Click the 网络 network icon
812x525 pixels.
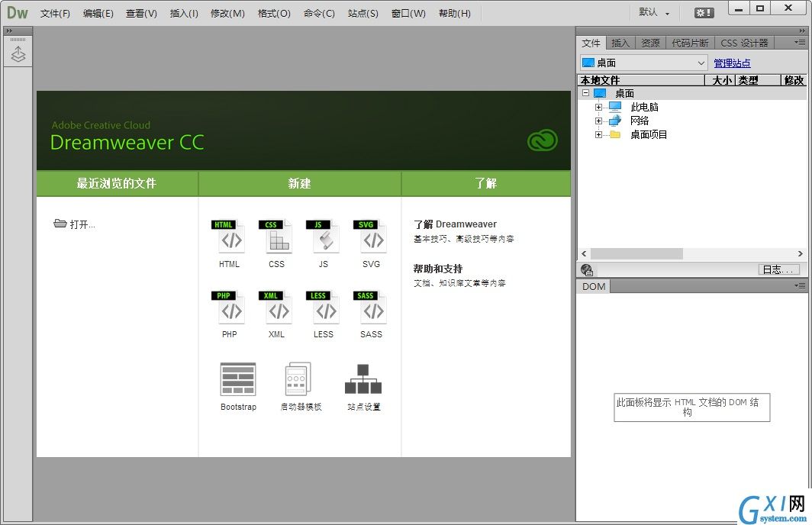[614, 120]
